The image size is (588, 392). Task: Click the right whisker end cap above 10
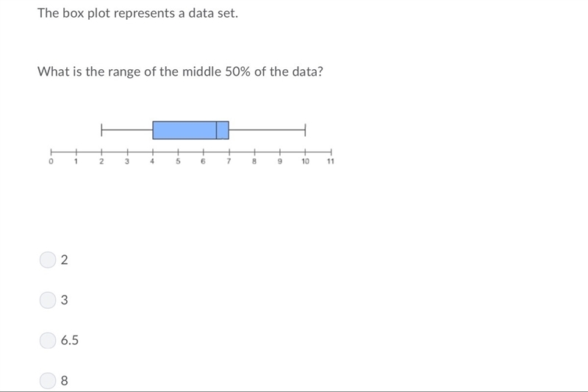point(305,130)
